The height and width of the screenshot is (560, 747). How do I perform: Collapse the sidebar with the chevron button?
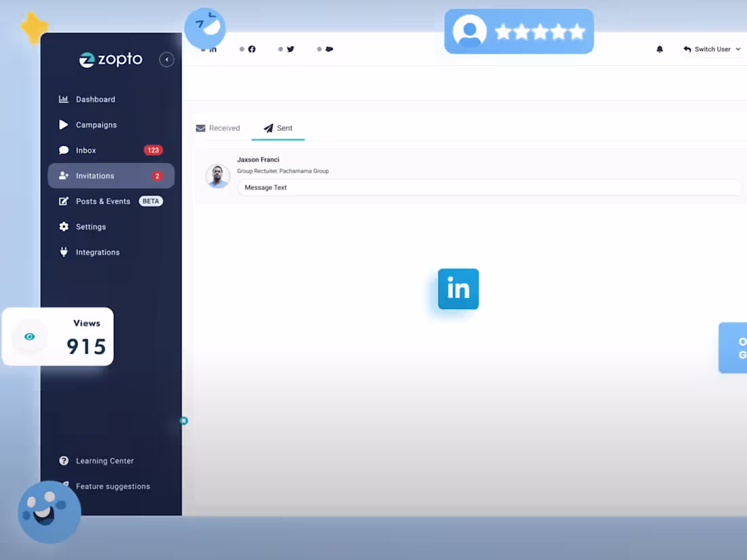[166, 59]
